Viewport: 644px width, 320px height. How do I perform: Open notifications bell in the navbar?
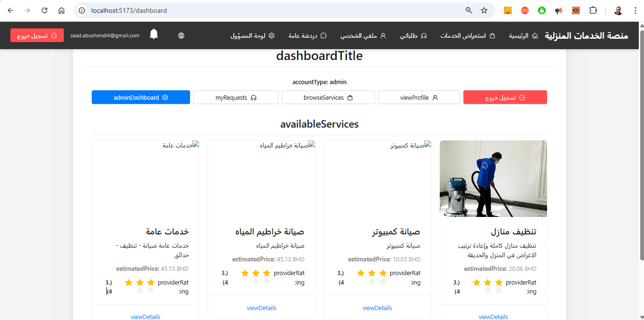pos(154,34)
